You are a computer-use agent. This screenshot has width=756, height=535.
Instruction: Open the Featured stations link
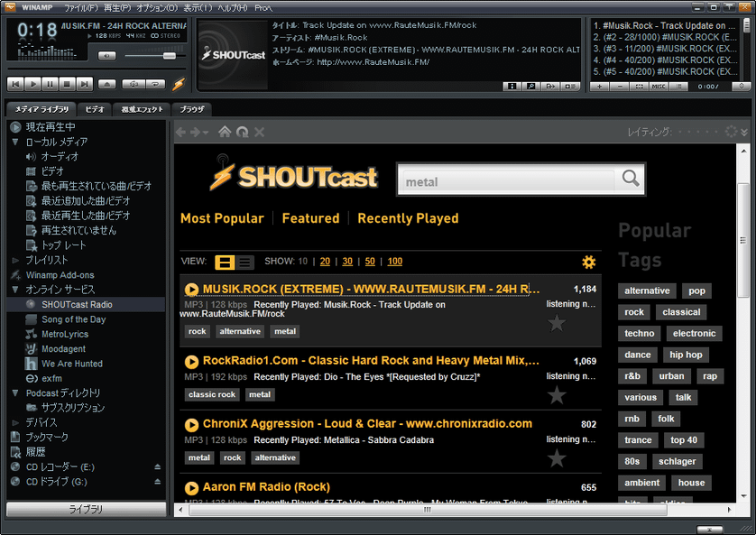pyautogui.click(x=310, y=218)
